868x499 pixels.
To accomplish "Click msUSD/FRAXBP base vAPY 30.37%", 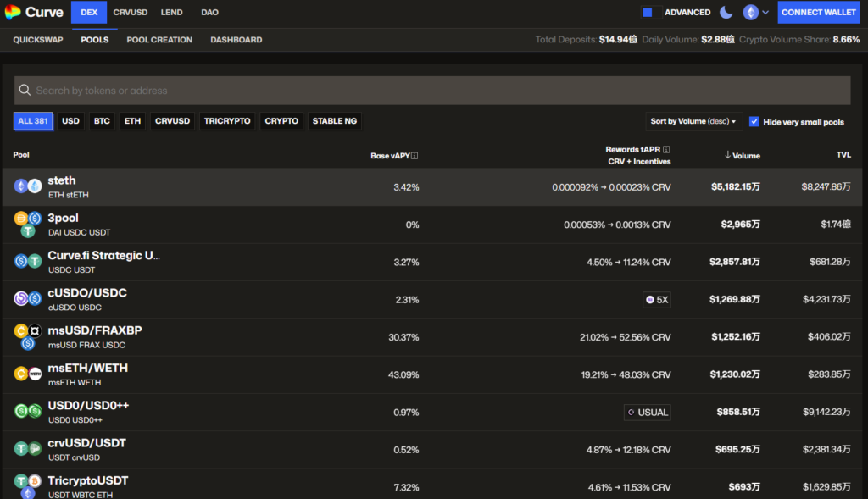I will (x=403, y=337).
